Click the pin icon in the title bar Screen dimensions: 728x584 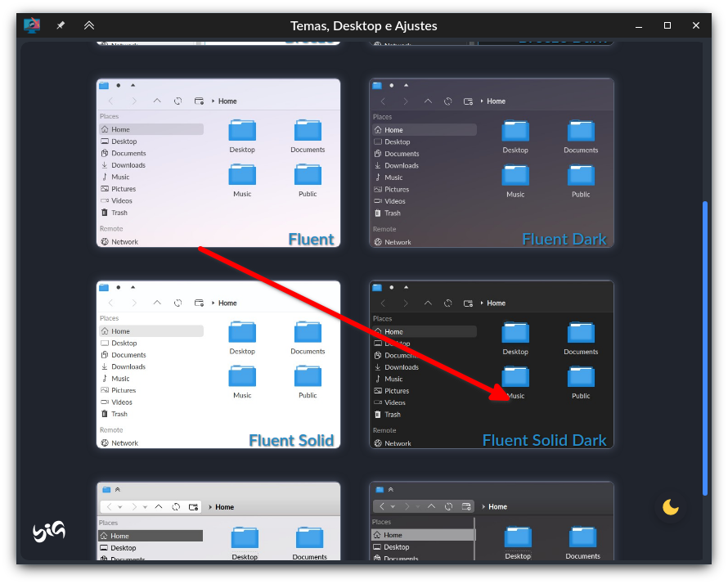click(x=61, y=25)
